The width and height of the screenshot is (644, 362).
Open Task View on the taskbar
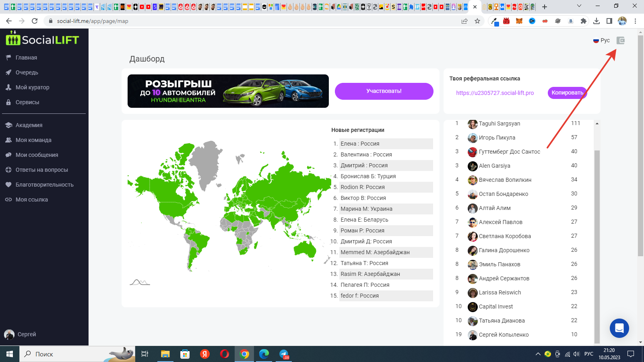point(145,354)
